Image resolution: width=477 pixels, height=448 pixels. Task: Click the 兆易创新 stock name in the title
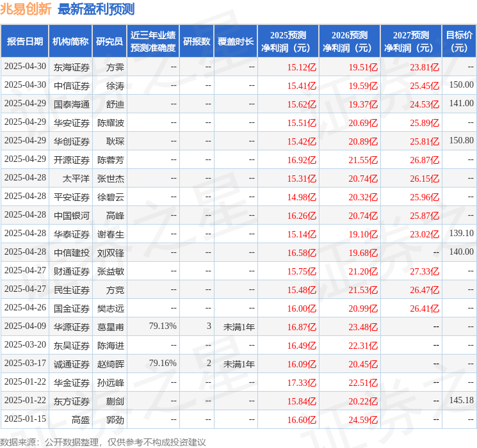[x=26, y=9]
